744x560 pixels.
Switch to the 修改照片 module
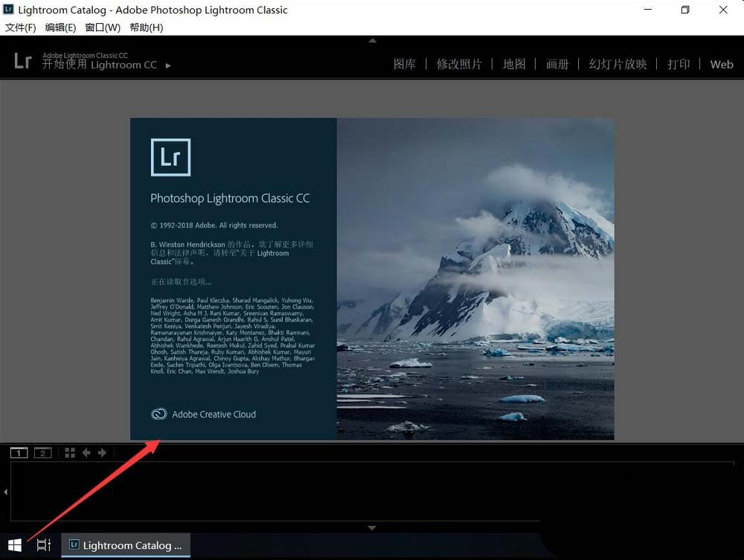[x=459, y=64]
